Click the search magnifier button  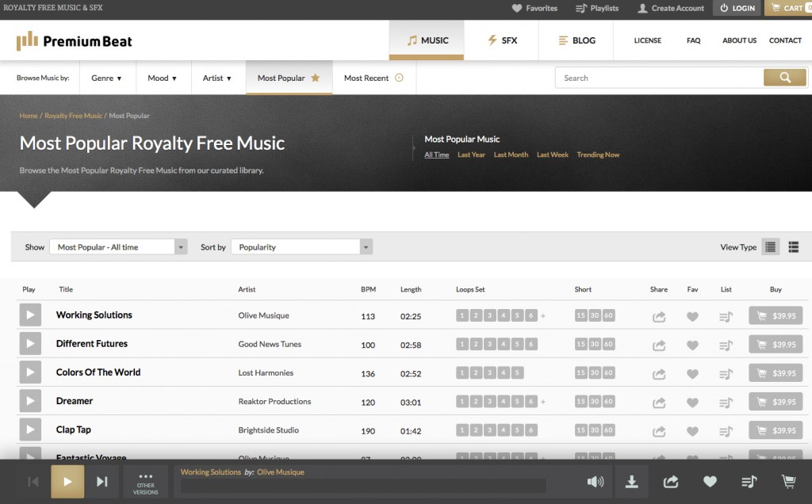pyautogui.click(x=784, y=78)
